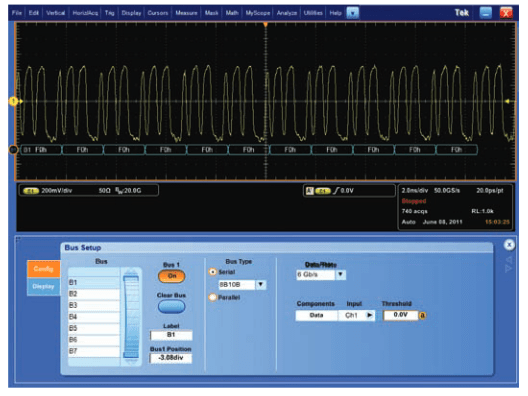
Task: Select the Serial bus type radio button
Action: tap(213, 272)
